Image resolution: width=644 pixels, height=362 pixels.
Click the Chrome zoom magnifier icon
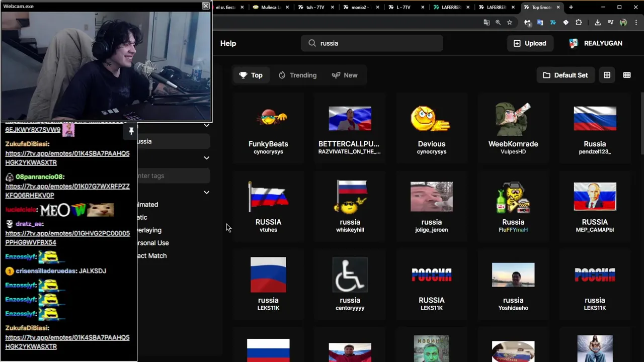coord(498,23)
